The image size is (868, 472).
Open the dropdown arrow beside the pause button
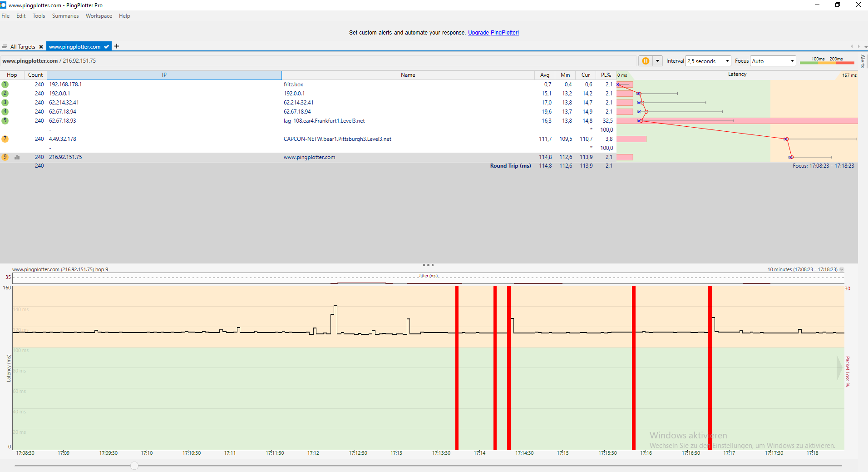coord(657,61)
